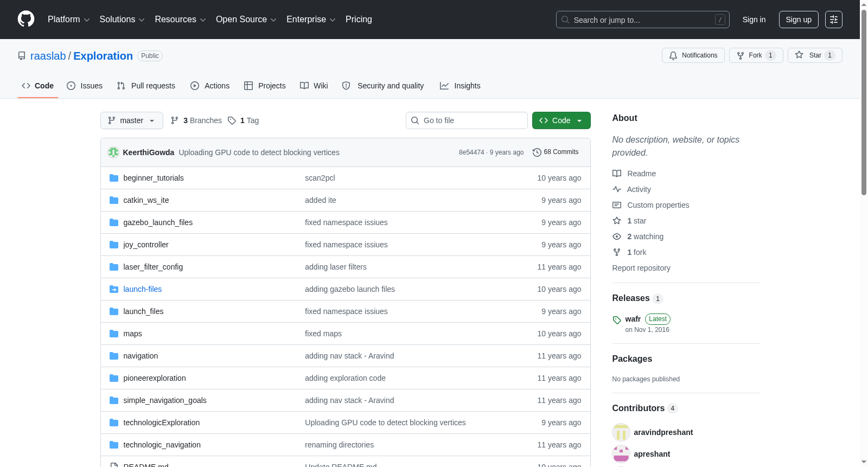This screenshot has width=868, height=467.
Task: Click the pulse icon beside Activity
Action: (617, 189)
